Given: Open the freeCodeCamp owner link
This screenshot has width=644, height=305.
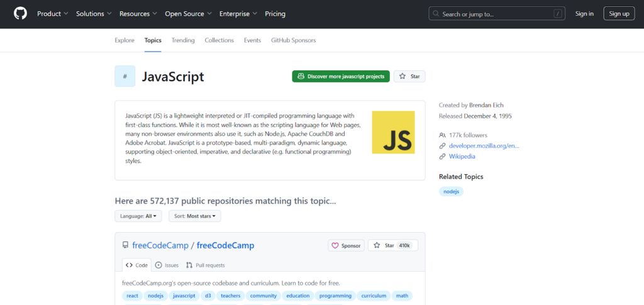Looking at the screenshot, I should [x=160, y=245].
